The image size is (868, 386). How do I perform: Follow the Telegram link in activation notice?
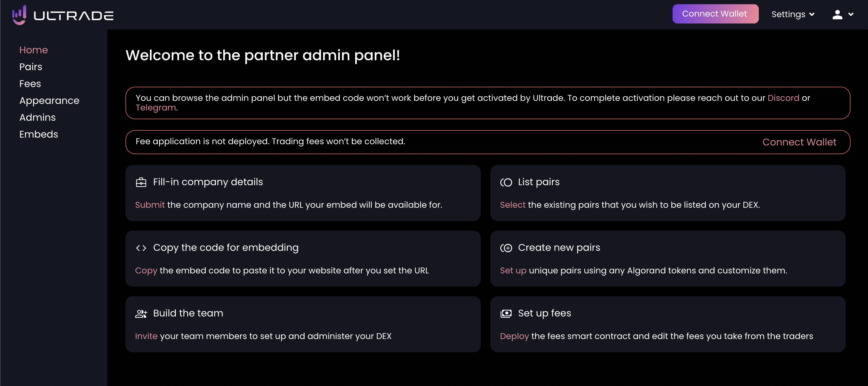click(156, 108)
